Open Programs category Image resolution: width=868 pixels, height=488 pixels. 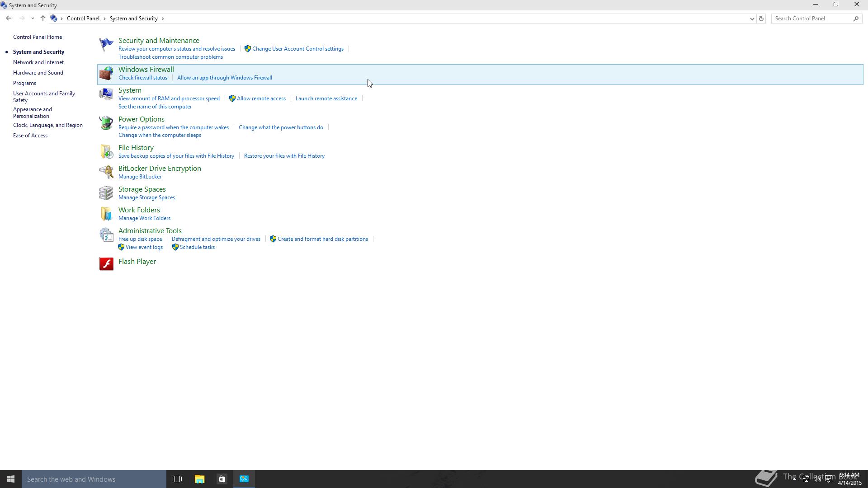(24, 83)
